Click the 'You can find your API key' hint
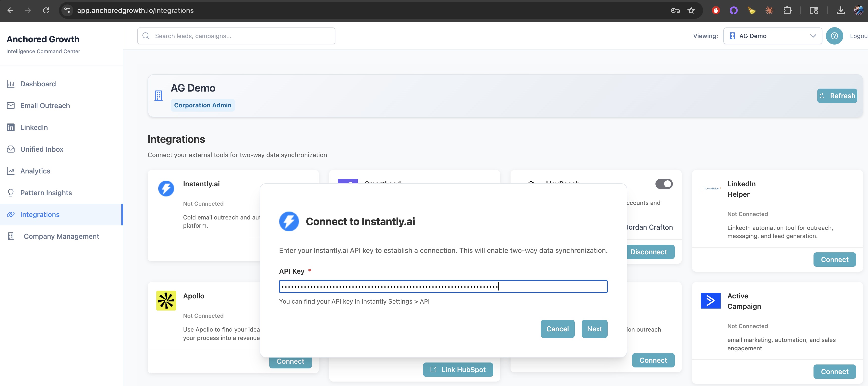This screenshot has width=868, height=386. (x=354, y=301)
